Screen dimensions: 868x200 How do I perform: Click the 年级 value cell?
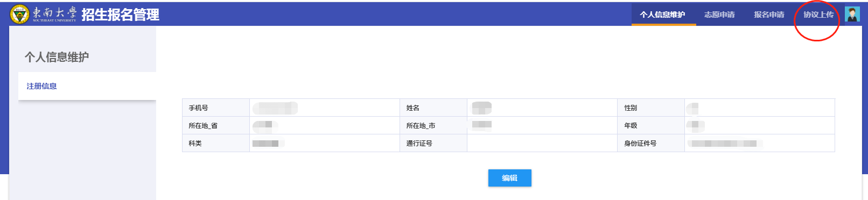coord(760,125)
